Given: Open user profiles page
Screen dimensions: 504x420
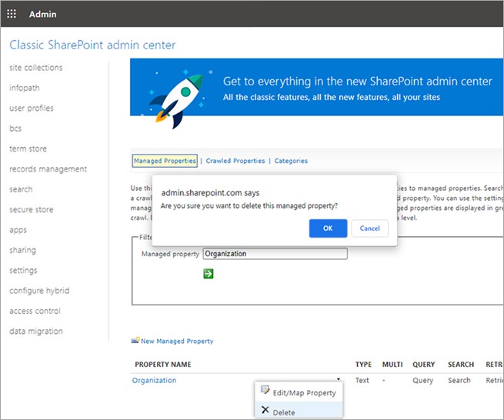Looking at the screenshot, I should pos(32,108).
